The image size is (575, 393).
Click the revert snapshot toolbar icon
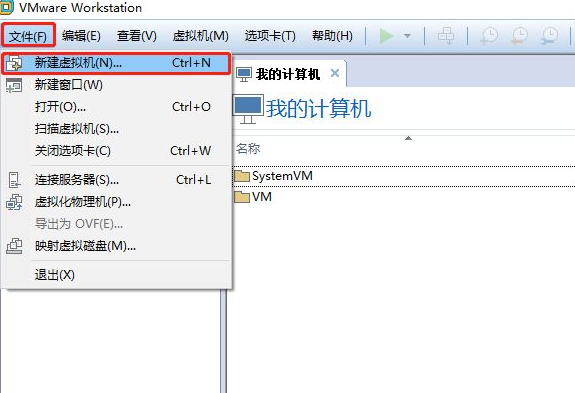520,36
